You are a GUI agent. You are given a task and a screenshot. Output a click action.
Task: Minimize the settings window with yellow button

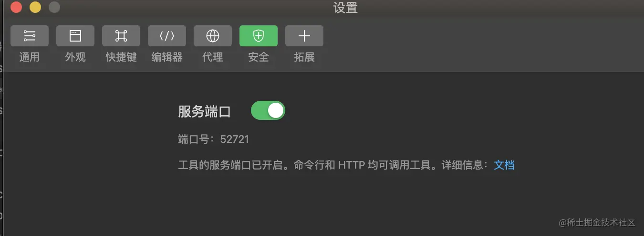[x=35, y=7]
